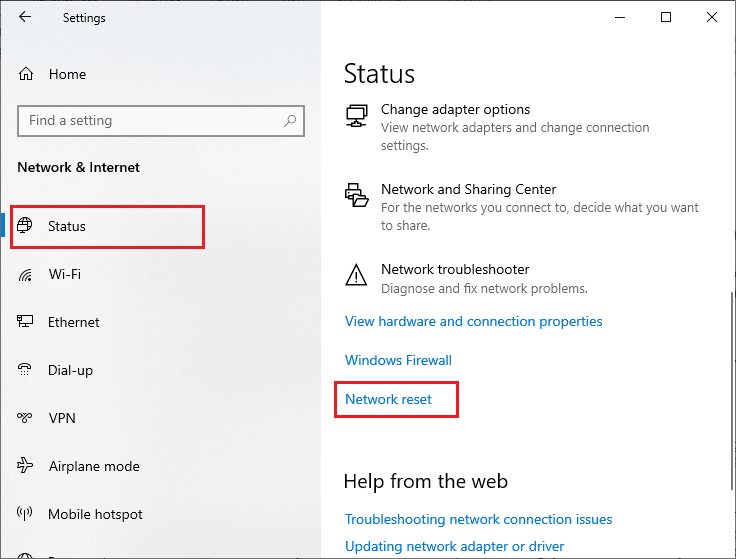Open View hardware and connection properties
736x559 pixels.
[474, 322]
